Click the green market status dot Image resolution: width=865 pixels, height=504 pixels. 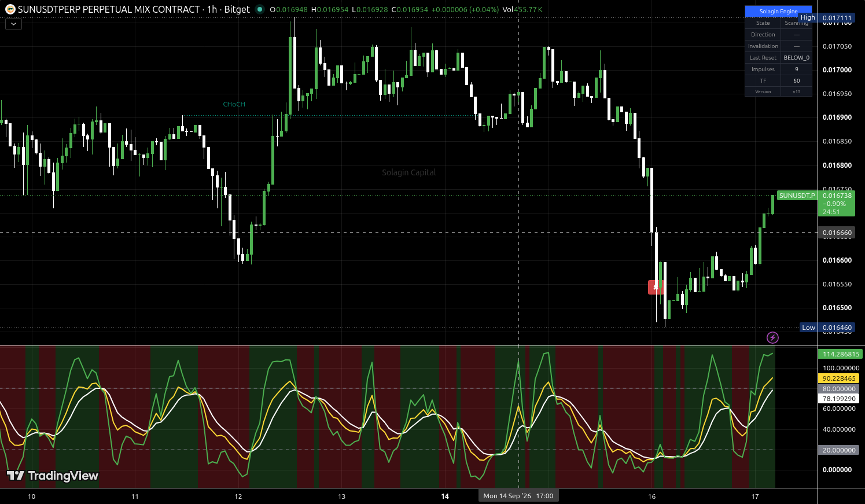pyautogui.click(x=259, y=9)
